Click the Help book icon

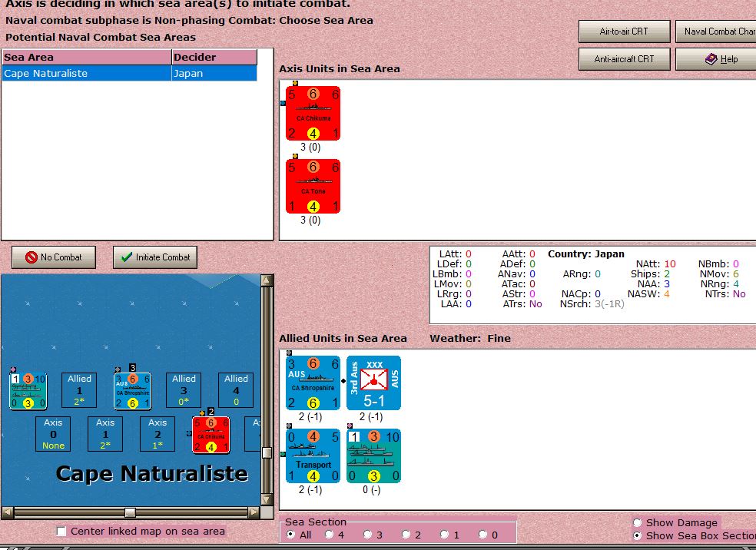point(711,59)
